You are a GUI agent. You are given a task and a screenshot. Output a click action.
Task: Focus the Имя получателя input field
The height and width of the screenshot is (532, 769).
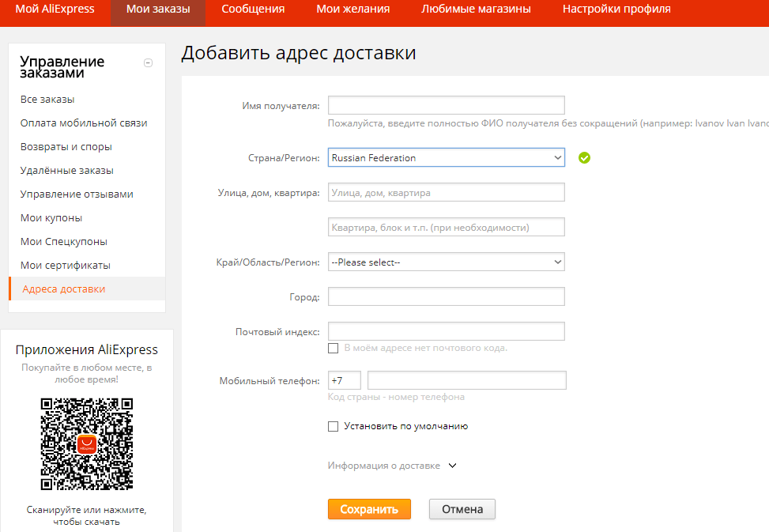(447, 105)
